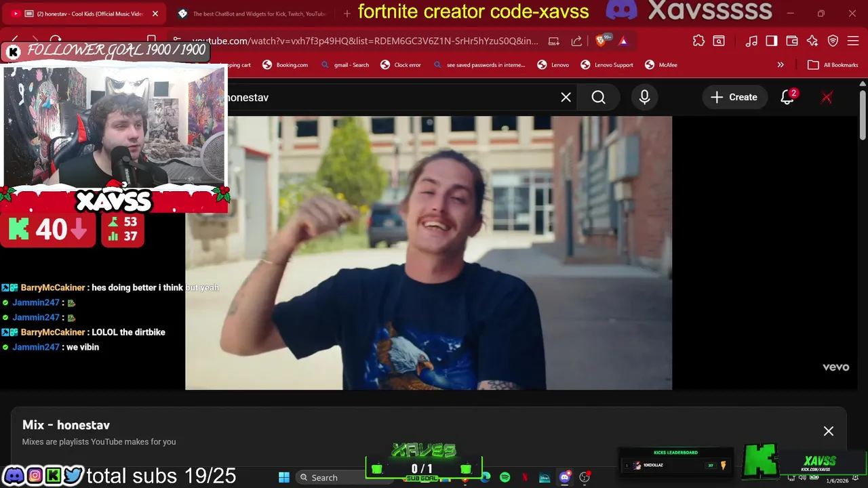Open Microsoft Edge from taskbar
The height and width of the screenshot is (488, 868).
pos(486,477)
